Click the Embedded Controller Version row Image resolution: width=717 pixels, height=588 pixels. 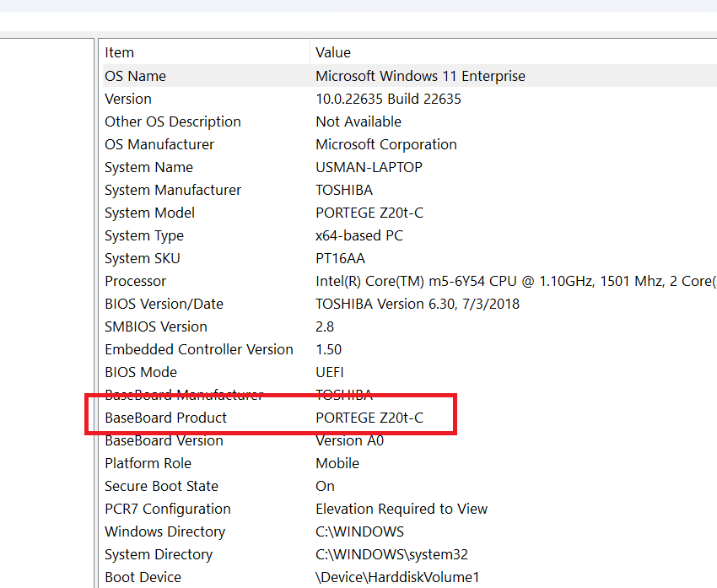[x=199, y=349]
